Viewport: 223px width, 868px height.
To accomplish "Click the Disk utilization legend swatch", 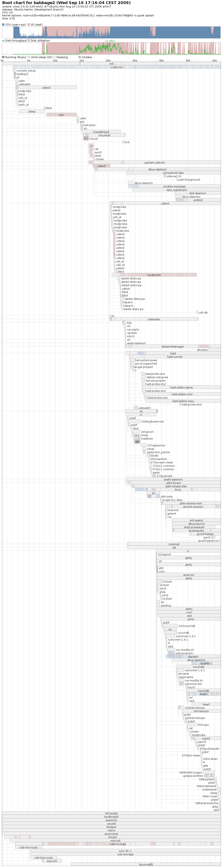I will (x=28, y=40).
